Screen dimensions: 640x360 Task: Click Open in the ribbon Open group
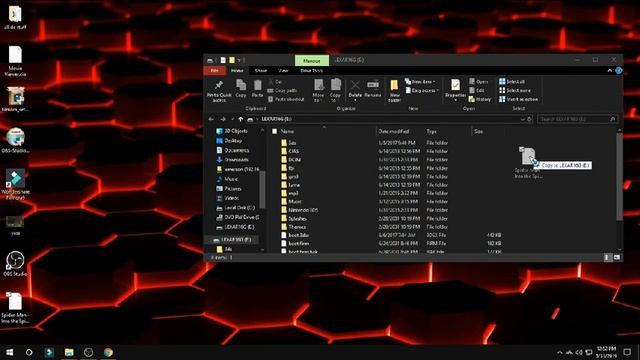(x=478, y=82)
